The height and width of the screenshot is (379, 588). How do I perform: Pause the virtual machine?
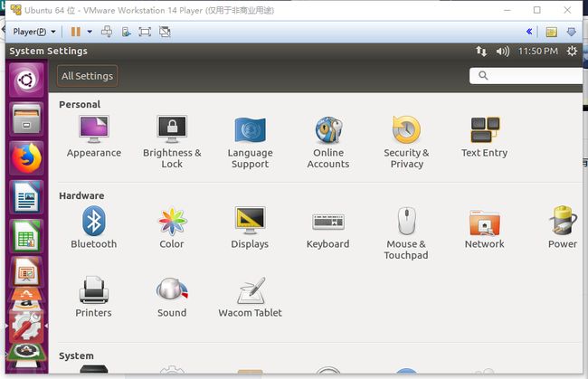(x=76, y=32)
